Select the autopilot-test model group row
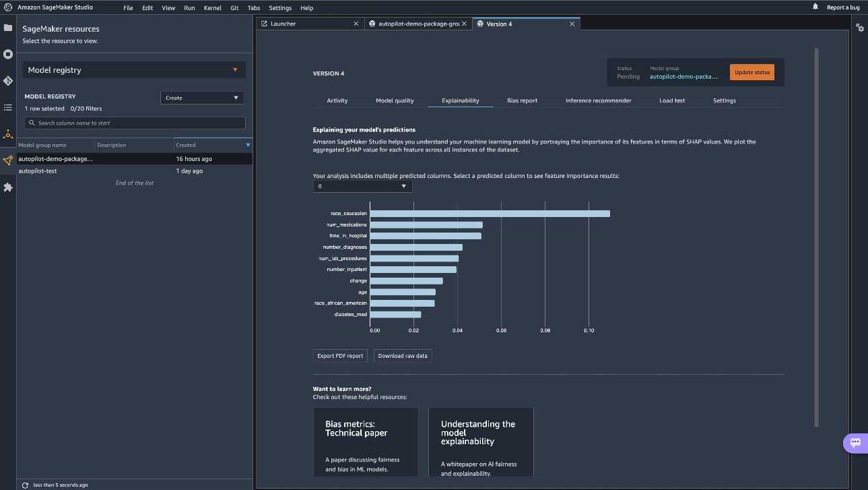The width and height of the screenshot is (868, 490). coord(135,171)
